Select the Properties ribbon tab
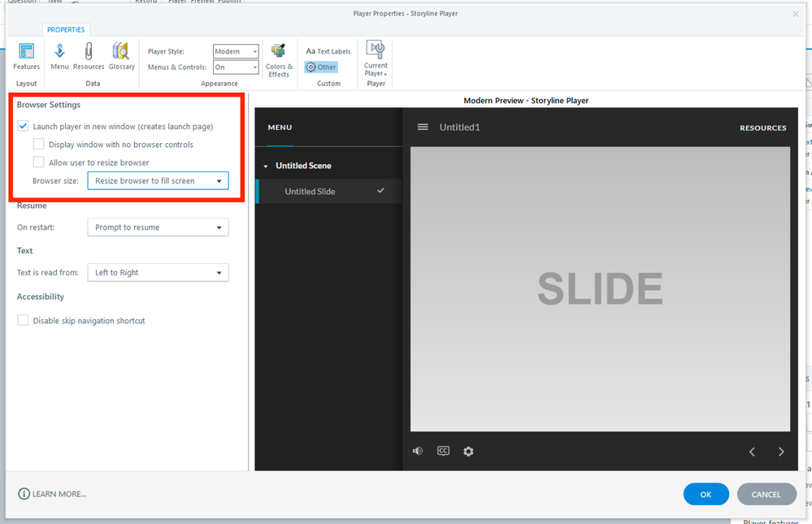 coord(66,30)
